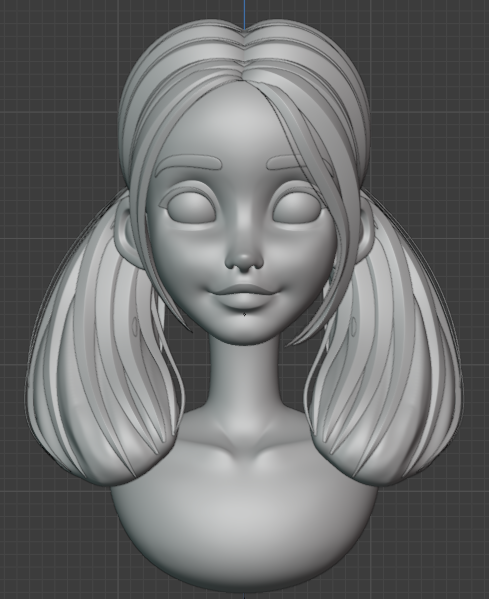Select the origin point below the lips

coord(244,314)
